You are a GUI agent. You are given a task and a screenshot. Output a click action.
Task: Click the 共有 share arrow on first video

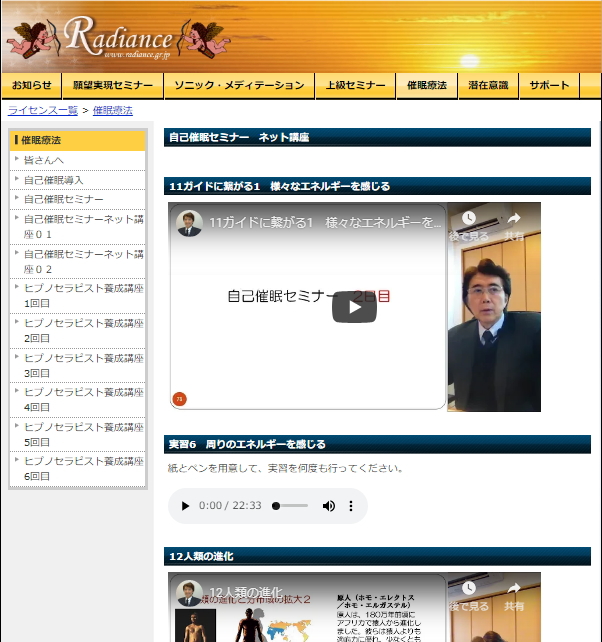(514, 218)
